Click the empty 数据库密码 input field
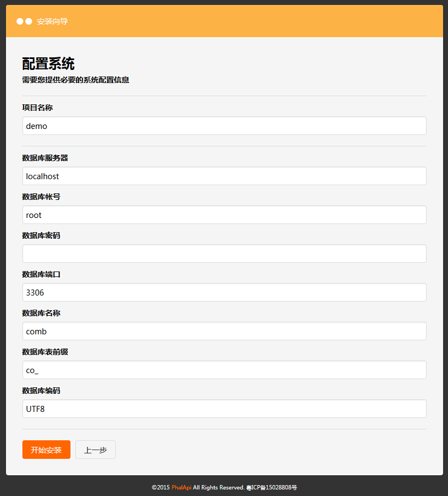This screenshot has height=496, width=448. click(x=225, y=253)
